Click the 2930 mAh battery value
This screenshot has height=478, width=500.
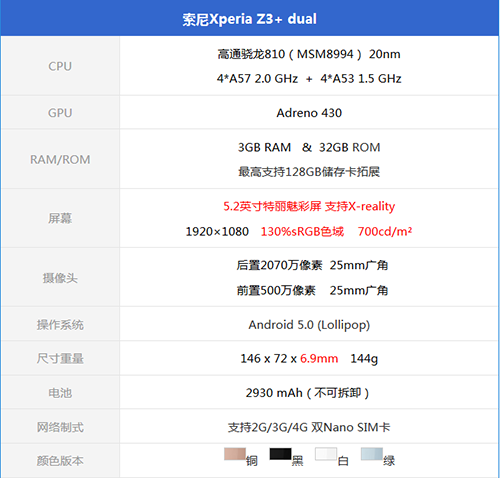pos(274,393)
